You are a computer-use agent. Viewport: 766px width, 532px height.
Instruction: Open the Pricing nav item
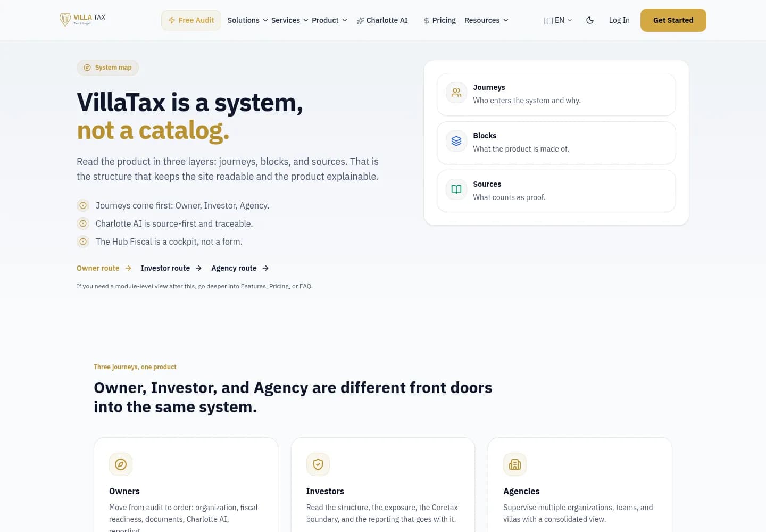[440, 20]
